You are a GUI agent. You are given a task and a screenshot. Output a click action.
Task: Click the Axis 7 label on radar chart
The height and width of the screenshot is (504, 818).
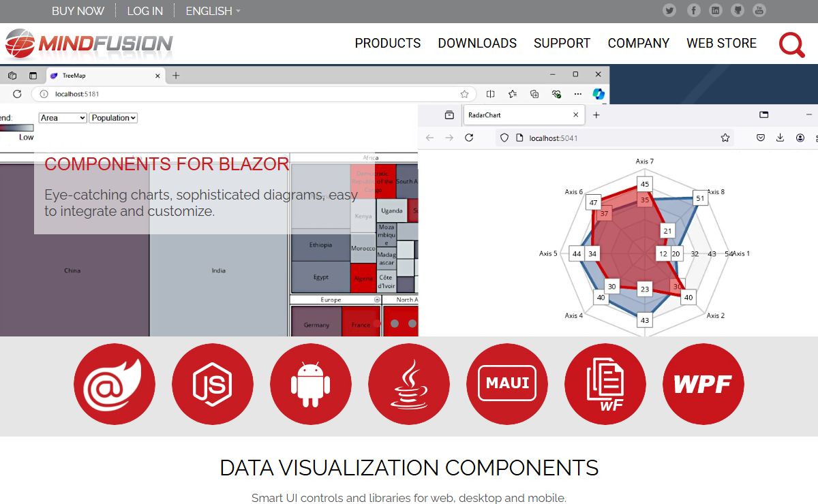645,161
